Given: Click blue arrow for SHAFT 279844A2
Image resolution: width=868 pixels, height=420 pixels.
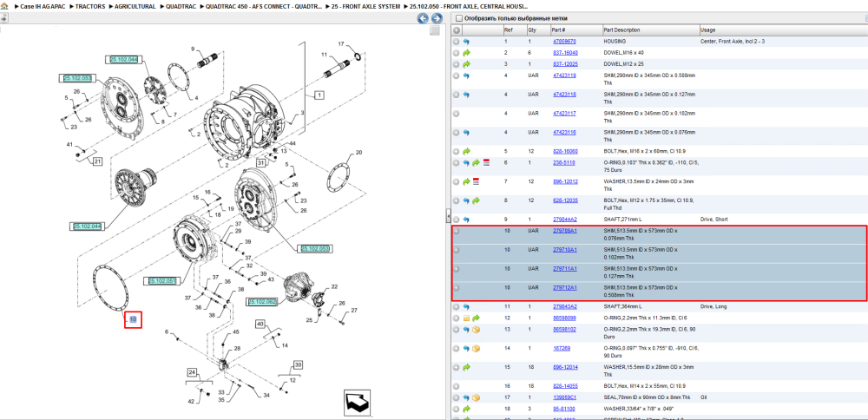Looking at the screenshot, I should click(x=466, y=220).
